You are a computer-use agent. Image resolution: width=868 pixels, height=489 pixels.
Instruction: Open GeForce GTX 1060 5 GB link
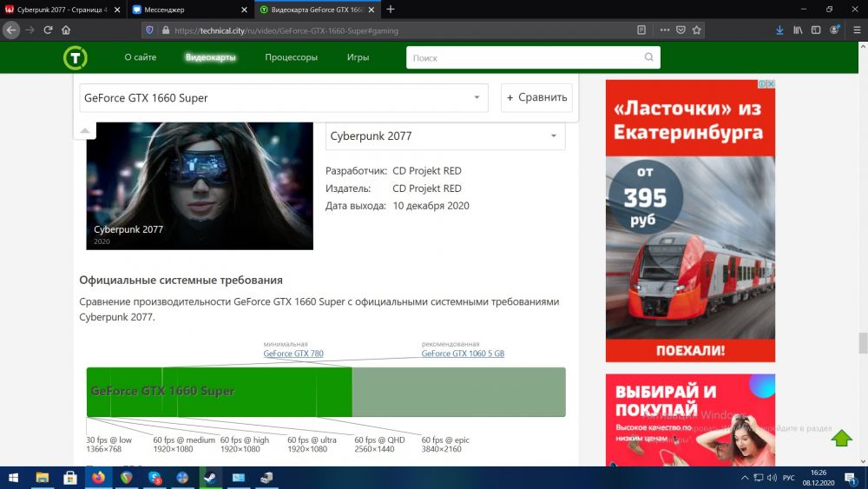[463, 354]
